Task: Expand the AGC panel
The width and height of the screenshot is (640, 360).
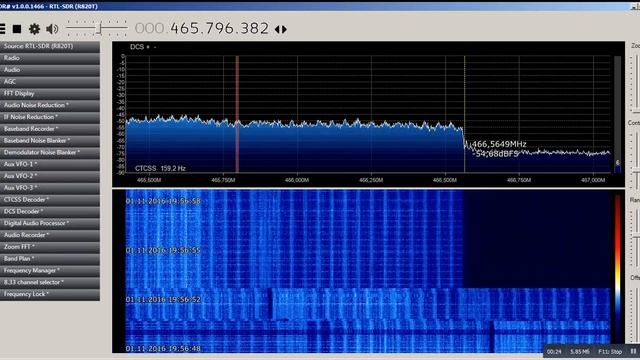Action: point(50,82)
